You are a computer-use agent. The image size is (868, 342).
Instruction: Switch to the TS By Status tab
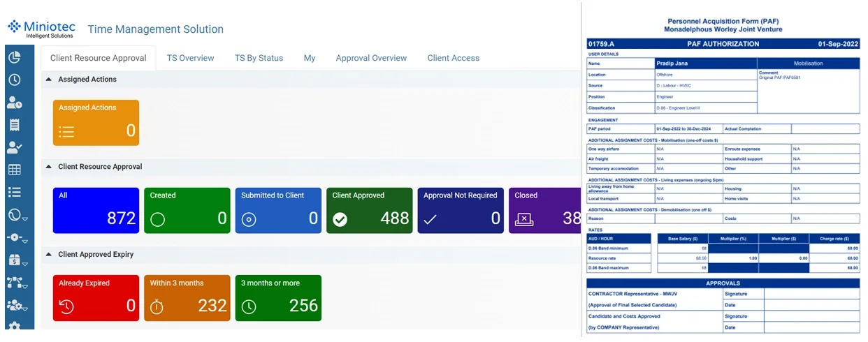[x=259, y=58]
